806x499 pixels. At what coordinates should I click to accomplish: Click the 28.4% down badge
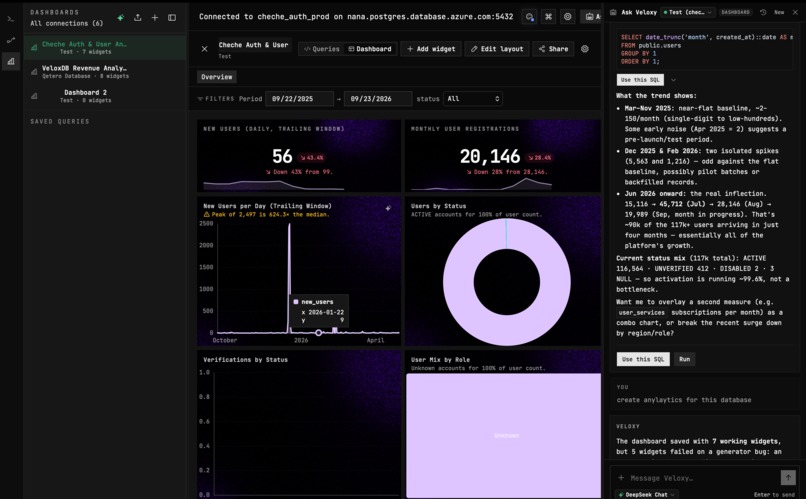[539, 158]
